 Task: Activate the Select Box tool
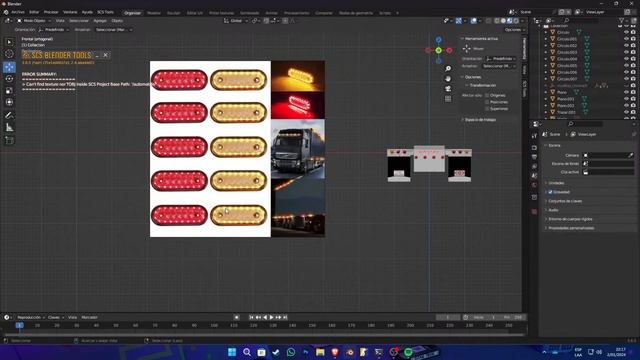point(9,42)
